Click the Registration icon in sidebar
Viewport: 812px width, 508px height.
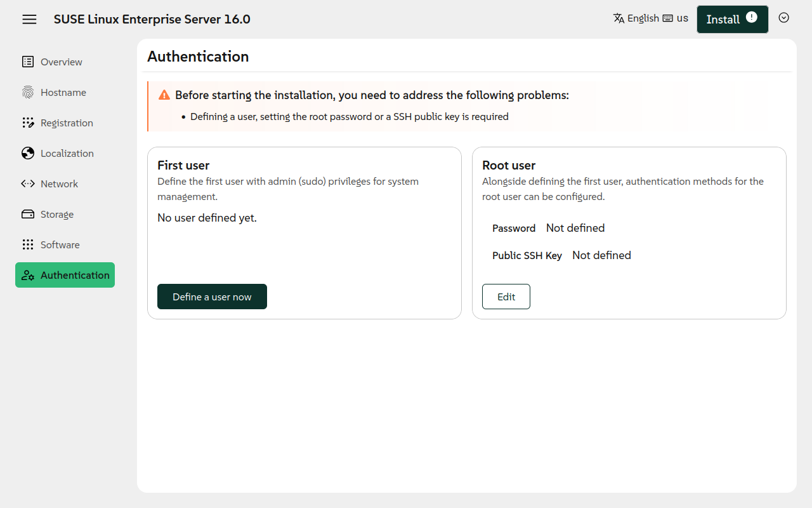point(28,123)
